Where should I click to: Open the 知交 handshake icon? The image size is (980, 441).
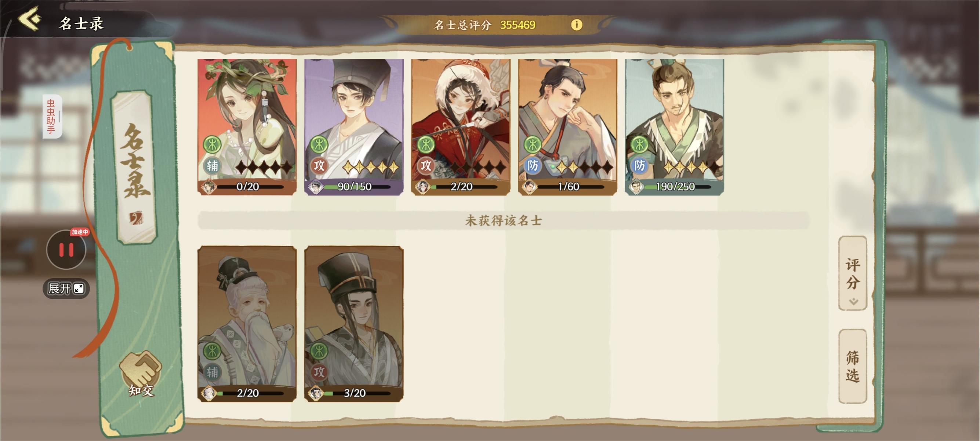tap(141, 374)
